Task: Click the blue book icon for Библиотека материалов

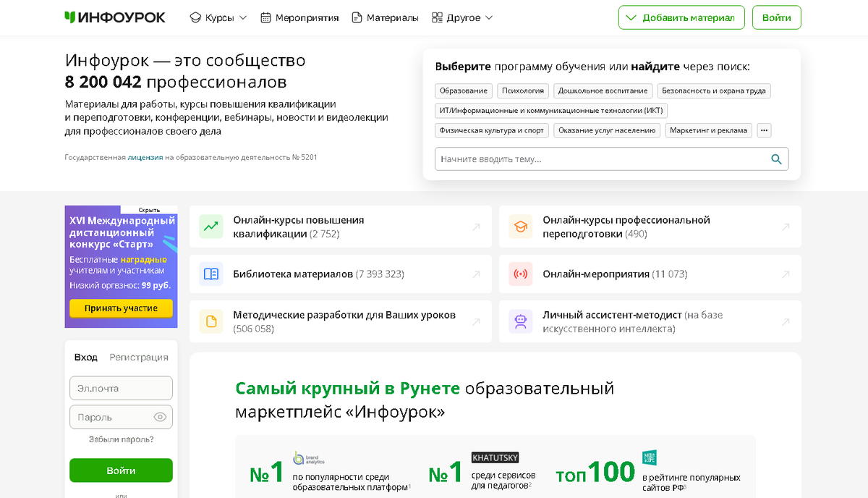Action: pyautogui.click(x=211, y=274)
